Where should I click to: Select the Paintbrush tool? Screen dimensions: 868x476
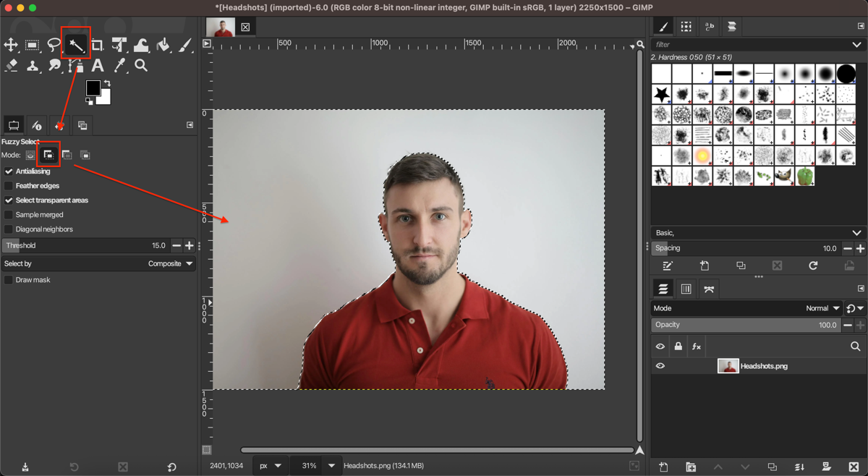coord(184,45)
